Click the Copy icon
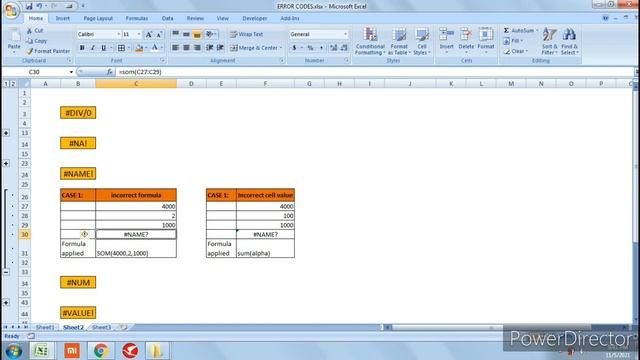Viewport: 640px width, 360px height. 29,41
